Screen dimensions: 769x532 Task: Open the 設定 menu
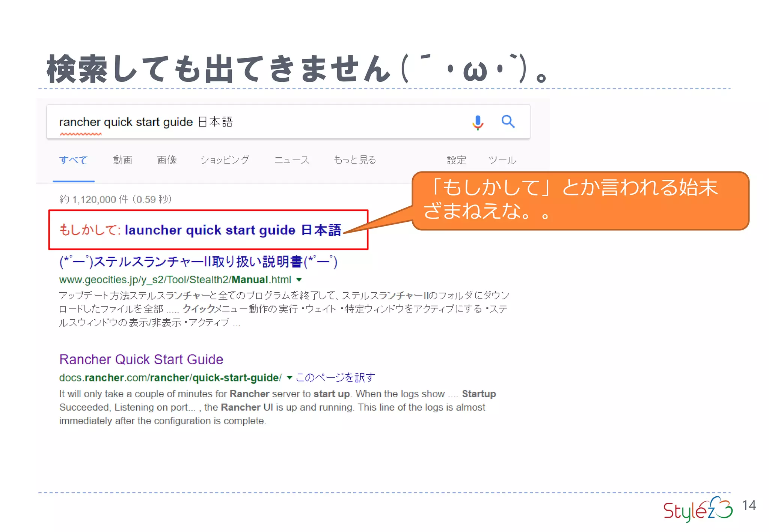(456, 160)
